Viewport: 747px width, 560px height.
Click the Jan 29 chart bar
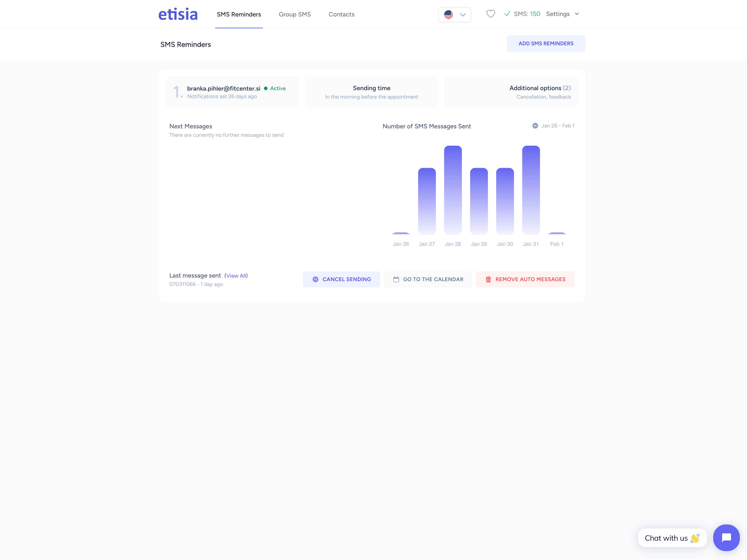pos(479,201)
